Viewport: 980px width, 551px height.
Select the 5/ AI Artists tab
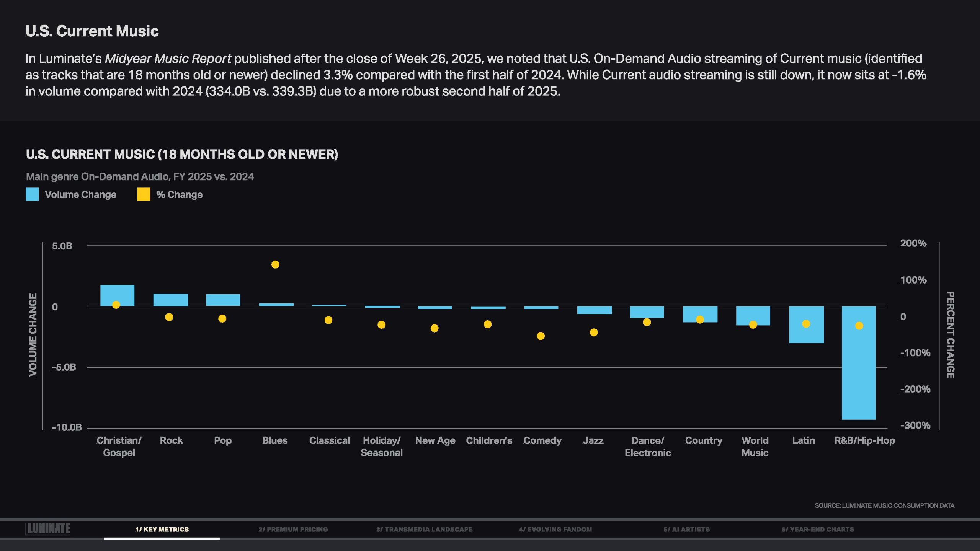(x=686, y=530)
